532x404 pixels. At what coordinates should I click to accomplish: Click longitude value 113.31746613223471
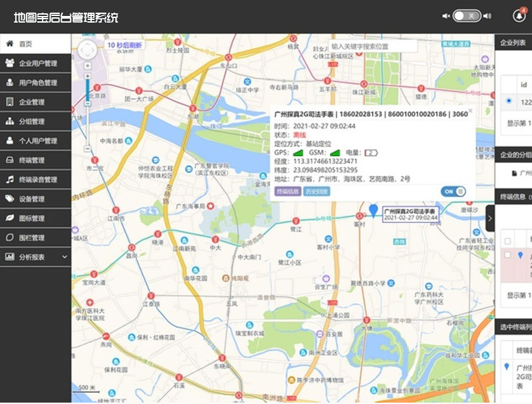tap(325, 161)
